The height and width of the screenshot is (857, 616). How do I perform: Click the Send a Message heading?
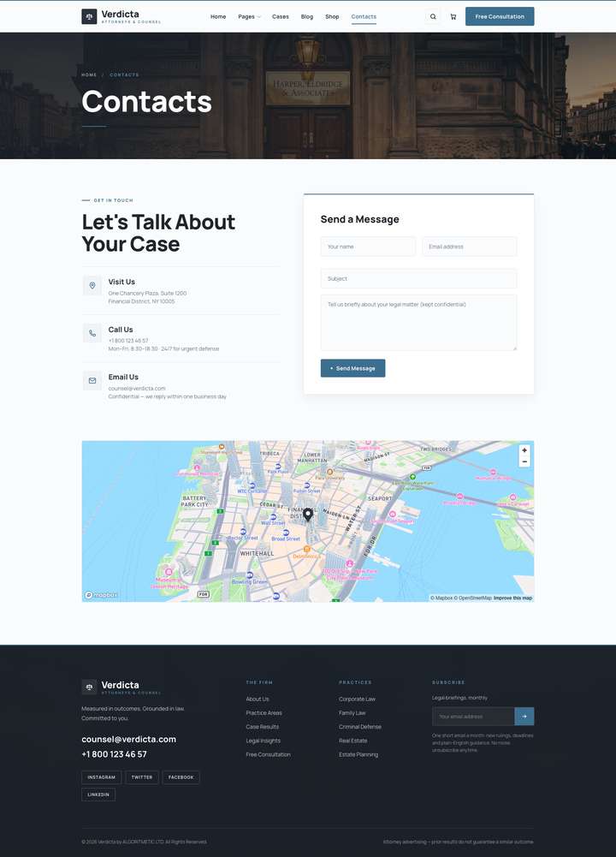click(360, 219)
